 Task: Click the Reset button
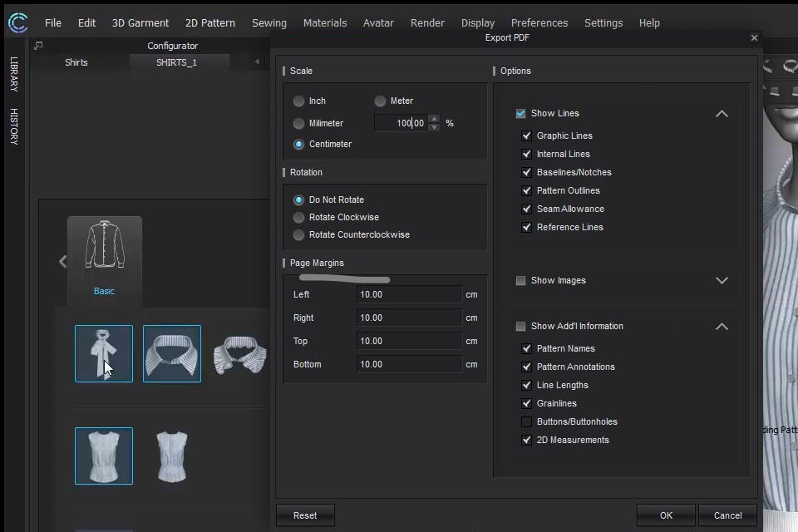(305, 515)
